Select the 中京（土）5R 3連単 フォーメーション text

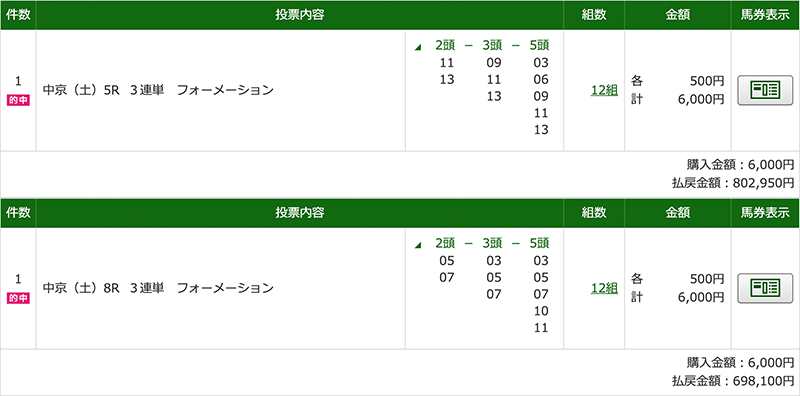pyautogui.click(x=158, y=90)
